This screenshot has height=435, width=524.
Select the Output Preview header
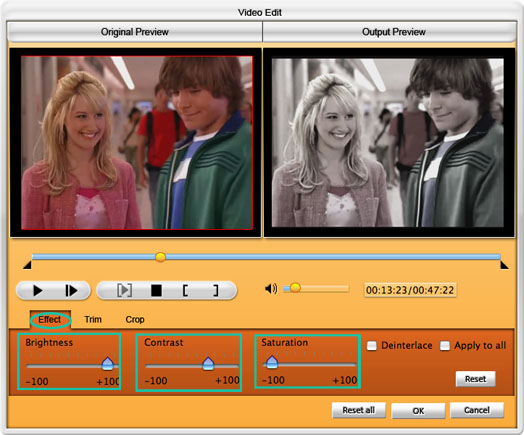[x=390, y=32]
